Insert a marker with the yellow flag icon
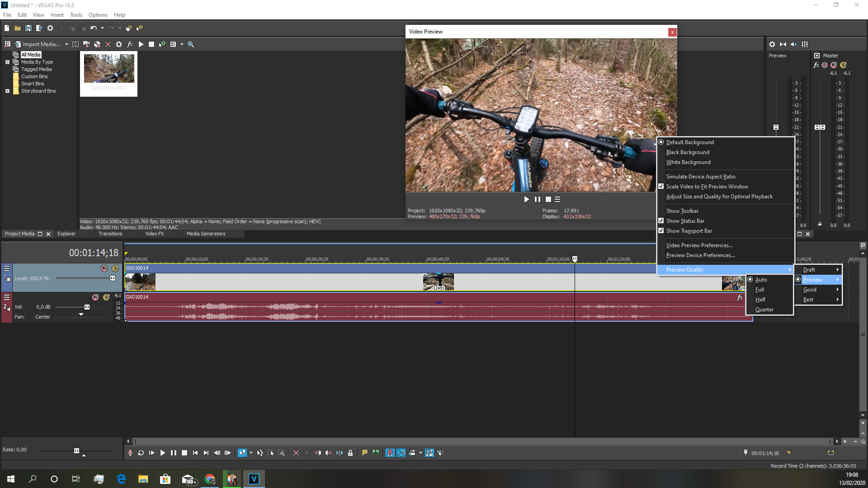 pyautogui.click(x=365, y=453)
